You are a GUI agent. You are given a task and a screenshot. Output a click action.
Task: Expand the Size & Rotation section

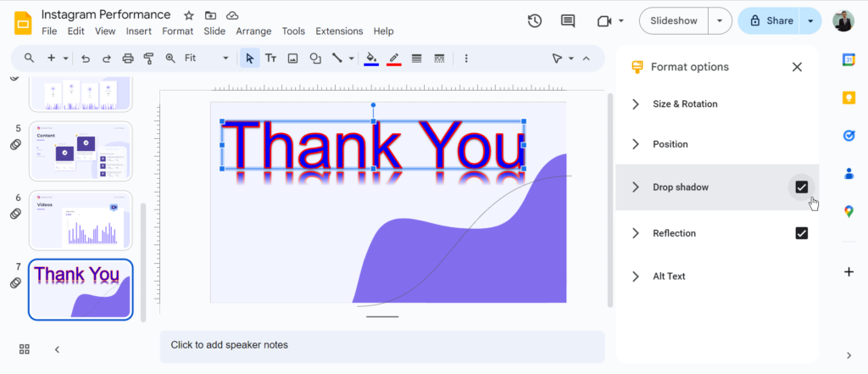pyautogui.click(x=685, y=104)
